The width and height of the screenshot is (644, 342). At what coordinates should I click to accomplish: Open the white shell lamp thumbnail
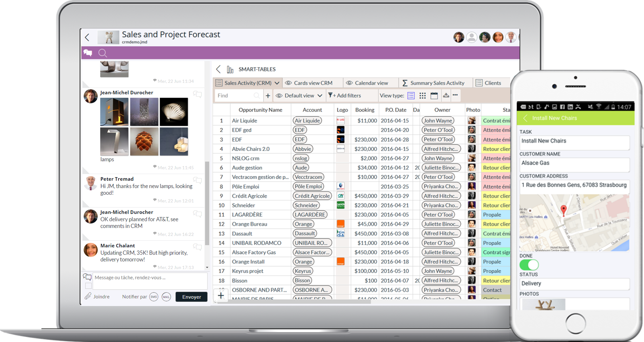pos(174,112)
